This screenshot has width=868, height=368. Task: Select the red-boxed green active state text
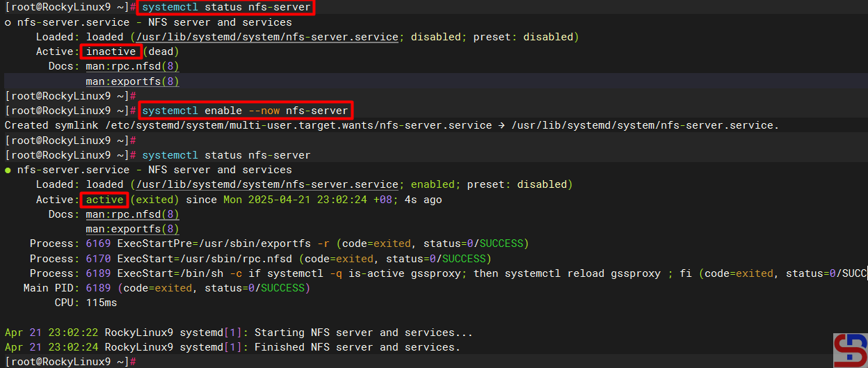(x=104, y=200)
